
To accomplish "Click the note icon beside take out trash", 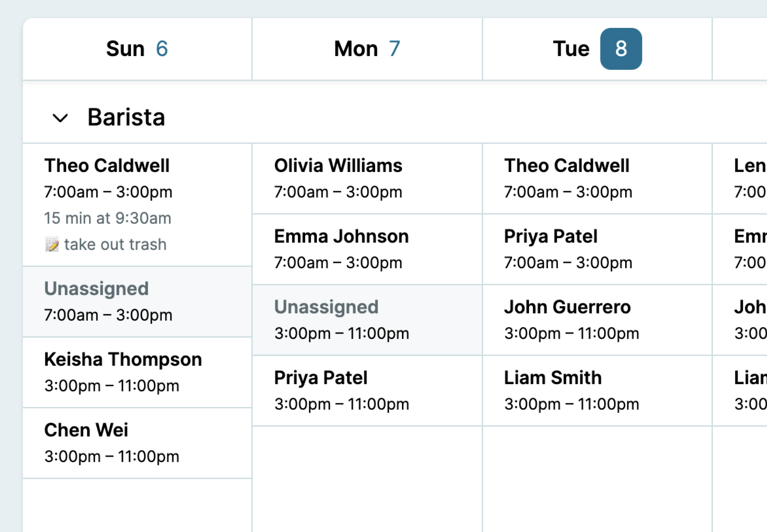I will pyautogui.click(x=52, y=245).
